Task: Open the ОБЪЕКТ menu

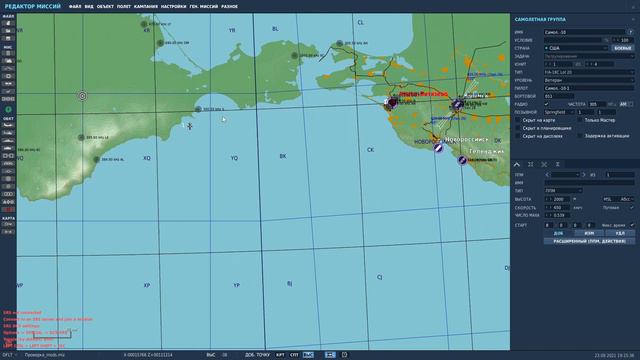Action: (x=105, y=7)
